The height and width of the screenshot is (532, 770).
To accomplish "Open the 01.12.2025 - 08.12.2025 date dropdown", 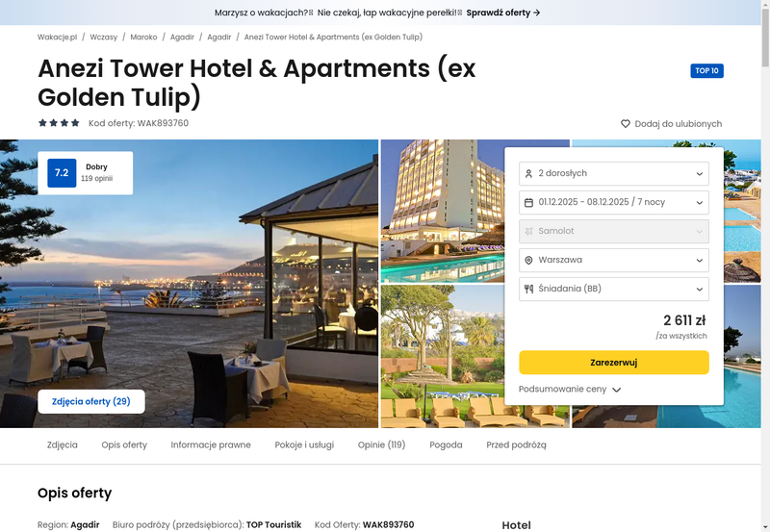I will pos(614,203).
